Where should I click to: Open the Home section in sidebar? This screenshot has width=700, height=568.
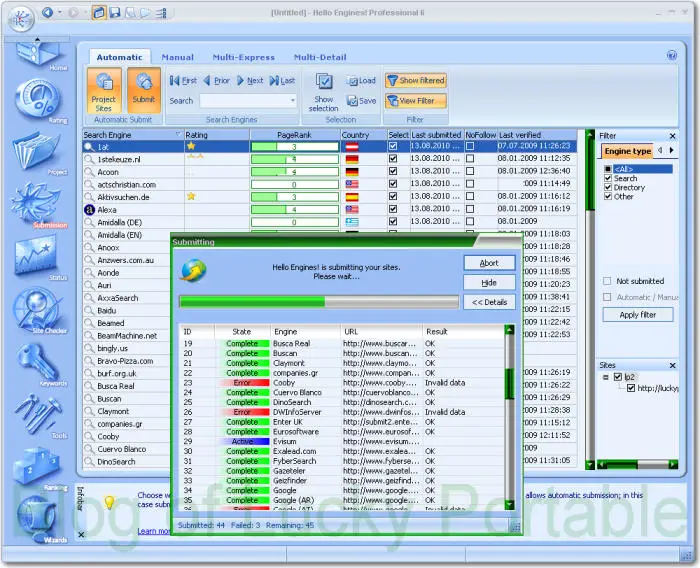[x=40, y=56]
